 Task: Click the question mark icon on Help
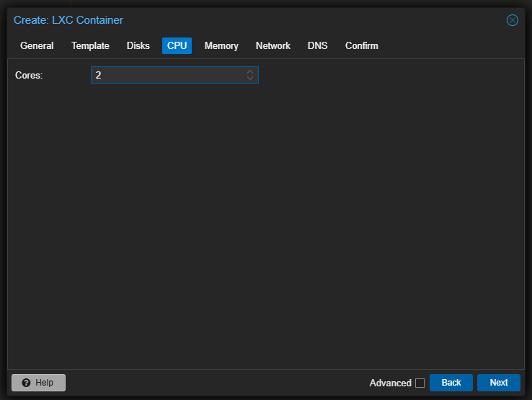pos(26,383)
